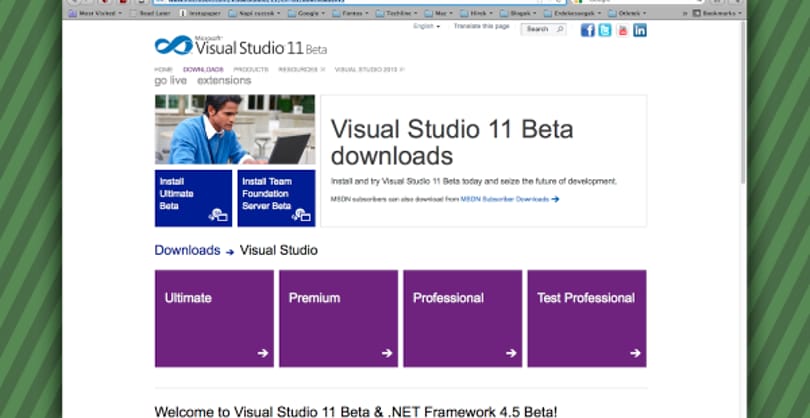Image resolution: width=810 pixels, height=418 pixels.
Task: Open MSDN Subscriber Downloads link
Action: pyautogui.click(x=505, y=199)
